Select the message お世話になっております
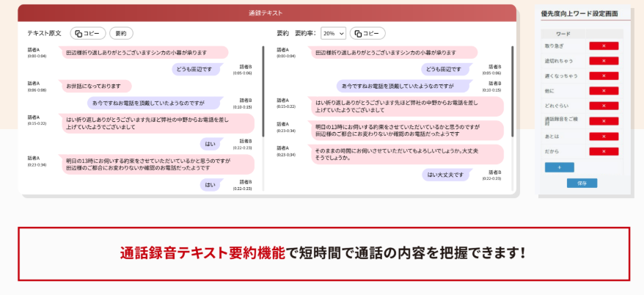The image size is (644, 295). (98, 87)
